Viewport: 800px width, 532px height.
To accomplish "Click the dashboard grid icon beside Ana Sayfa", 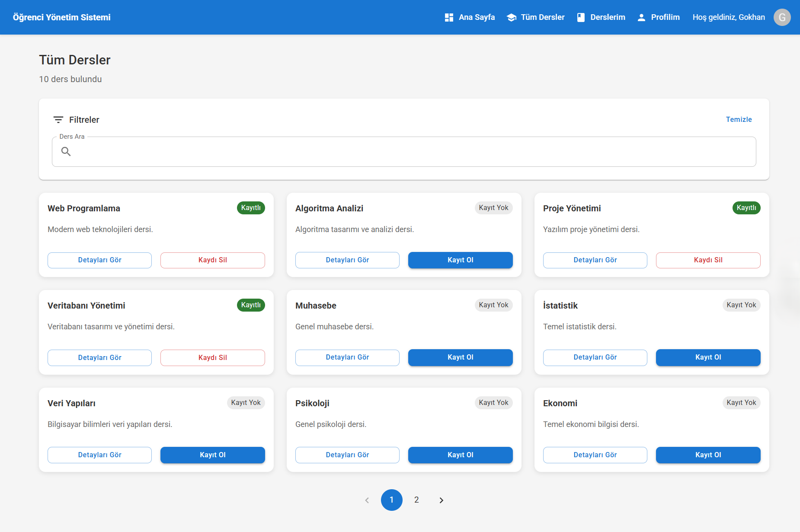I will (448, 17).
